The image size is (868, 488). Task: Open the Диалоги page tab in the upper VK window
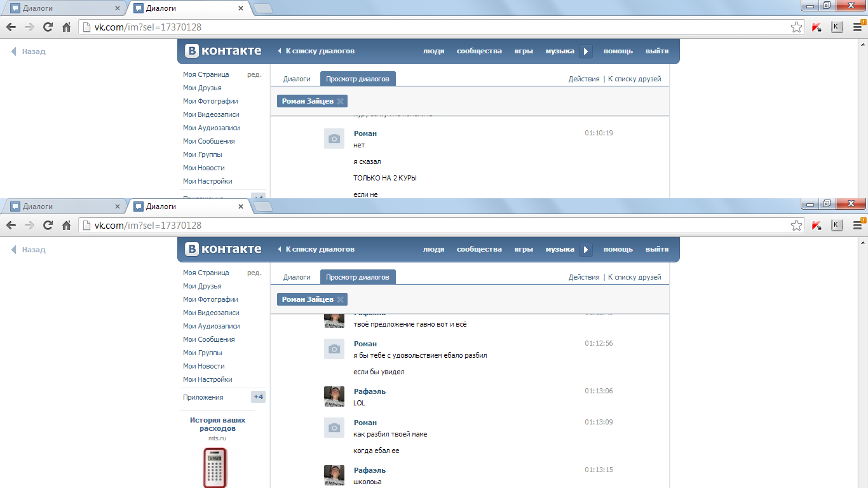click(x=297, y=79)
